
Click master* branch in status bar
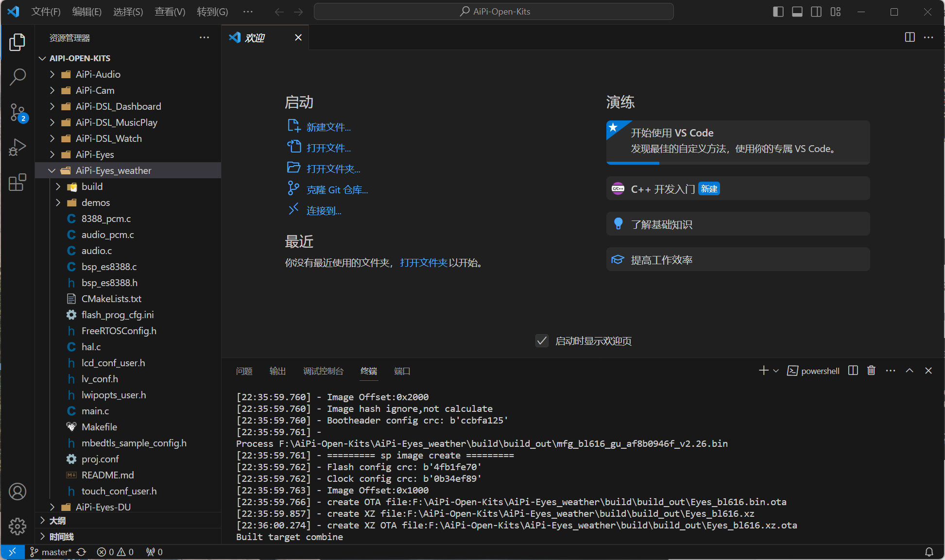(51, 552)
